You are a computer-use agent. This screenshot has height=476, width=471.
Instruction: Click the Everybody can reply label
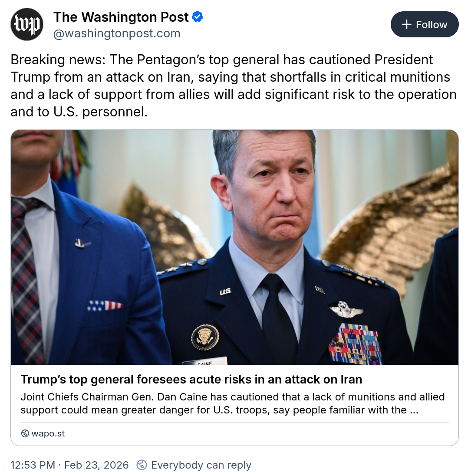201,465
